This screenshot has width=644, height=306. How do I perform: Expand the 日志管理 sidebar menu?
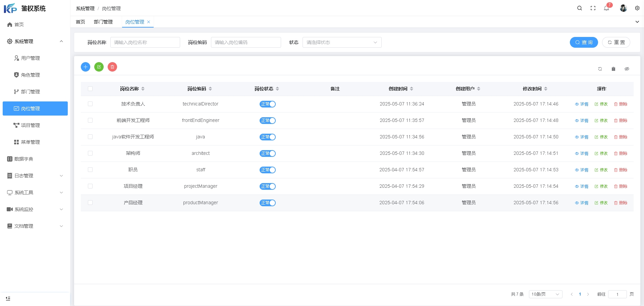[35, 176]
